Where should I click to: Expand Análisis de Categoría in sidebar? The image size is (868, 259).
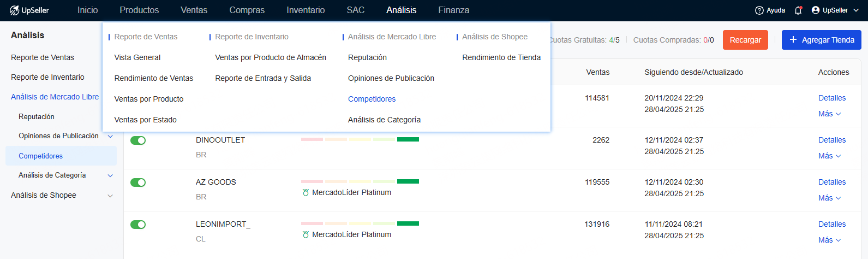[110, 175]
